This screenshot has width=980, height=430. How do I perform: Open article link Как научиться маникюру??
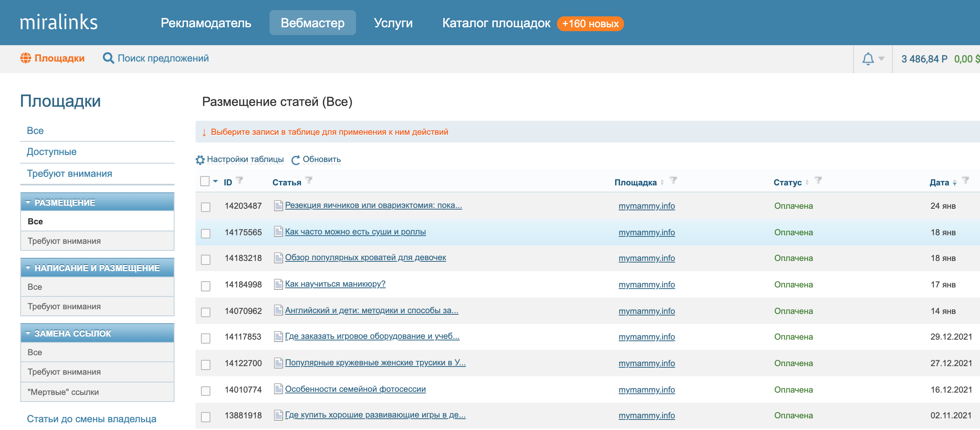[335, 284]
